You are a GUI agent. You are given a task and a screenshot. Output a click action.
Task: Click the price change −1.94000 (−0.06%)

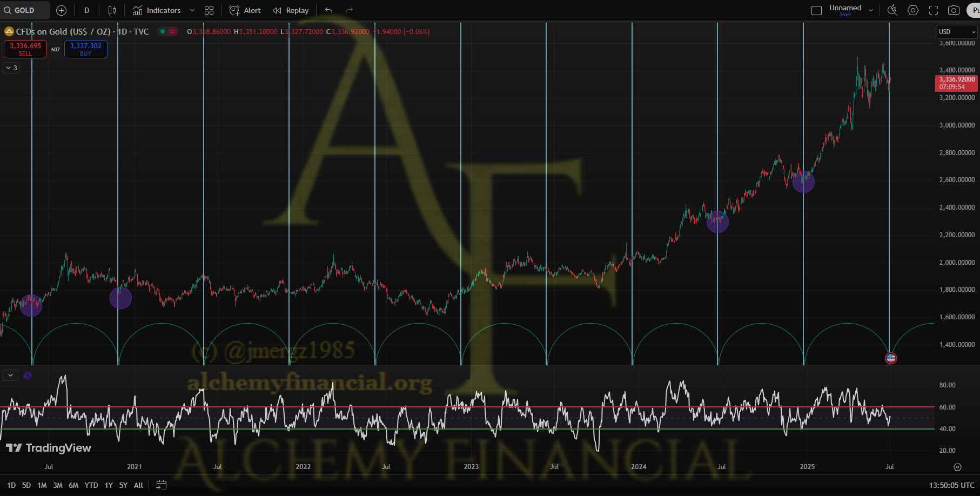402,32
